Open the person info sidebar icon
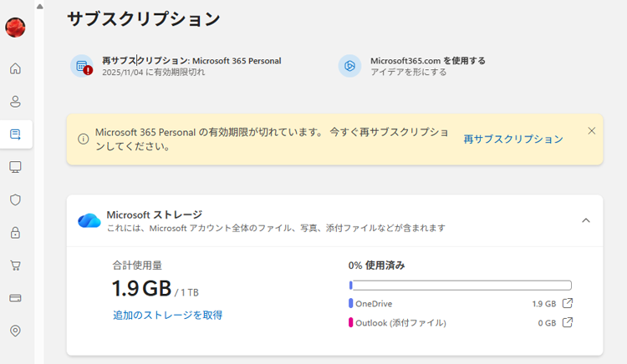627x364 pixels. [x=15, y=101]
